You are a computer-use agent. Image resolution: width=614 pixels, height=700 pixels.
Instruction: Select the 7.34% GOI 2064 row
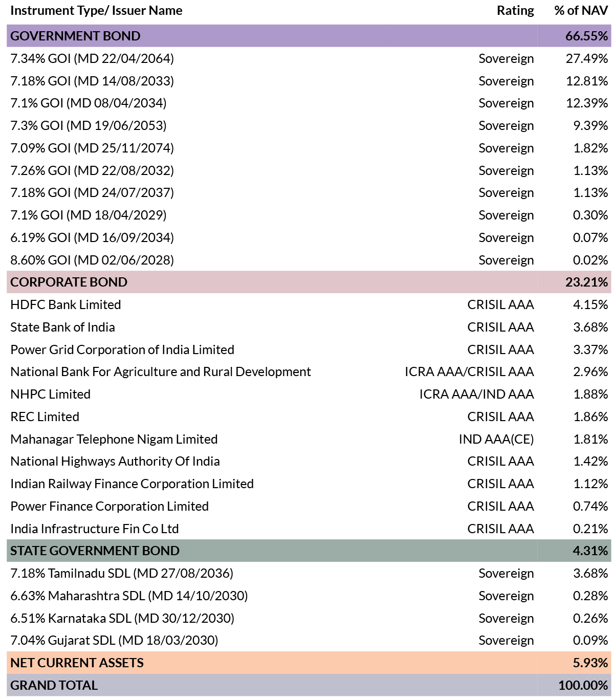tap(92, 59)
